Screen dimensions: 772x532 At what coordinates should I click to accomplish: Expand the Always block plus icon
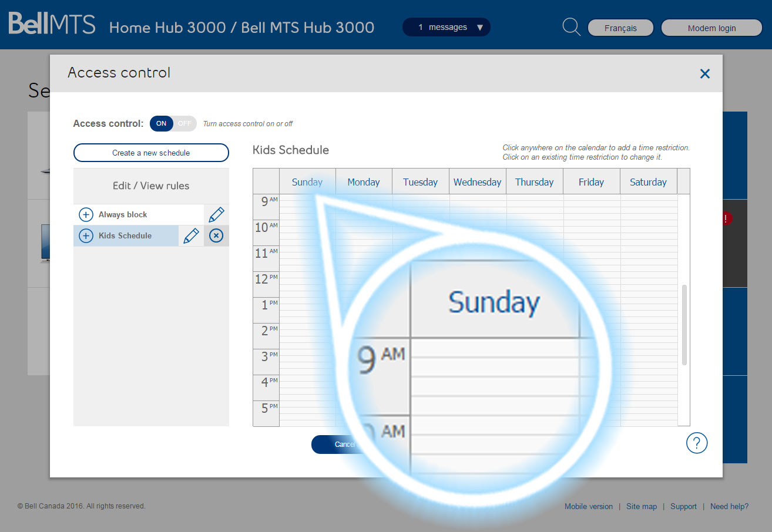(x=86, y=214)
